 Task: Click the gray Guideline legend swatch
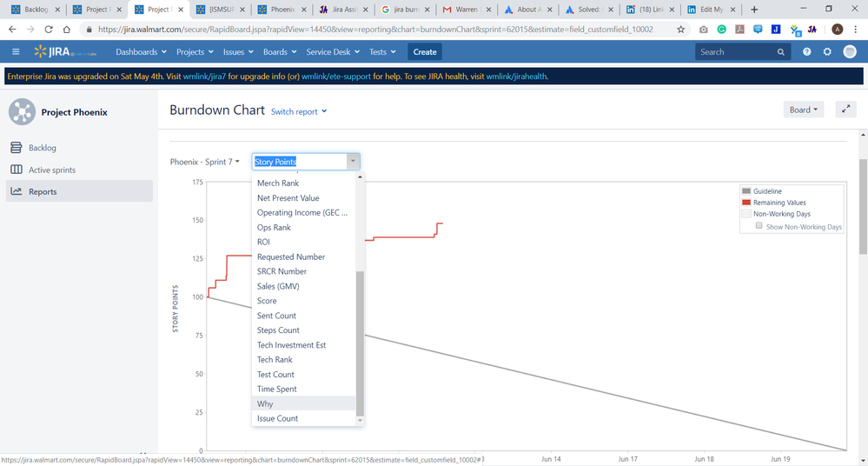click(x=746, y=190)
